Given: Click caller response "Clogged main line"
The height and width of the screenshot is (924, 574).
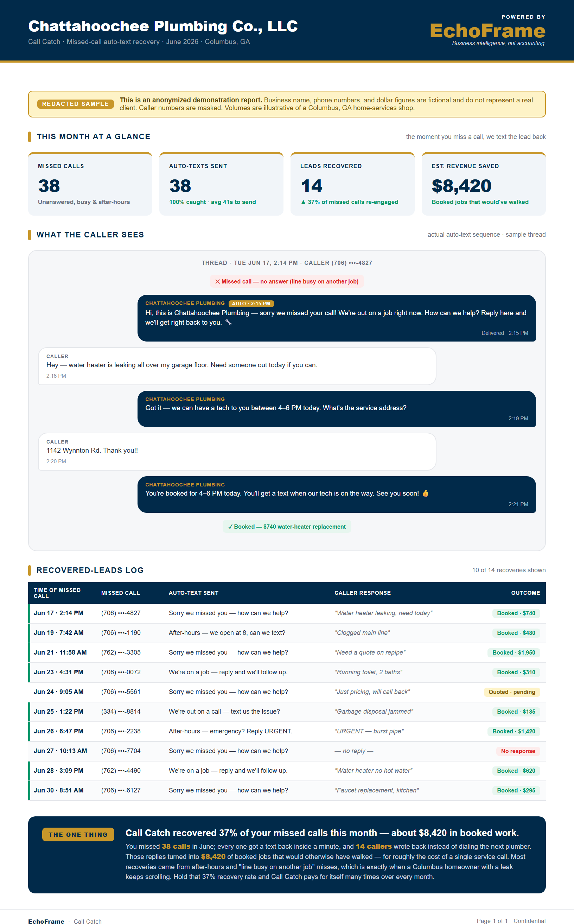Looking at the screenshot, I should 362,633.
